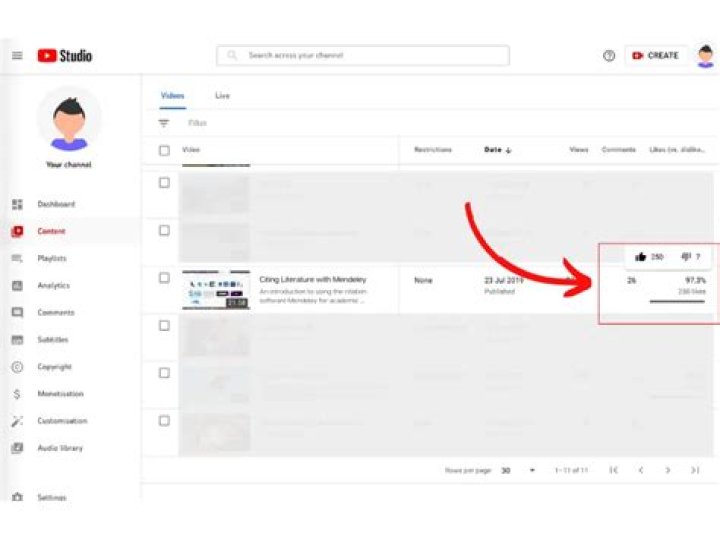Open the Citing Literature with Mendeley title

(313, 279)
